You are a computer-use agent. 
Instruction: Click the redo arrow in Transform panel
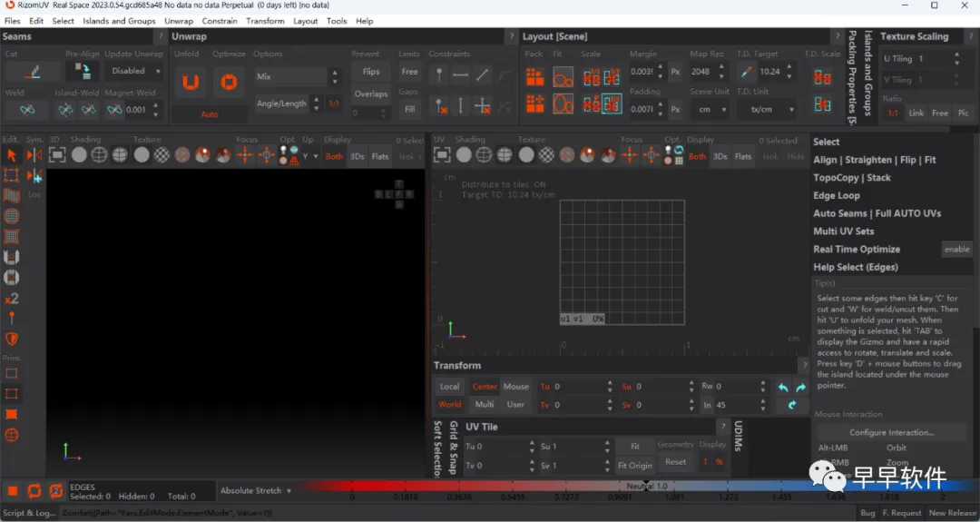pyautogui.click(x=800, y=387)
